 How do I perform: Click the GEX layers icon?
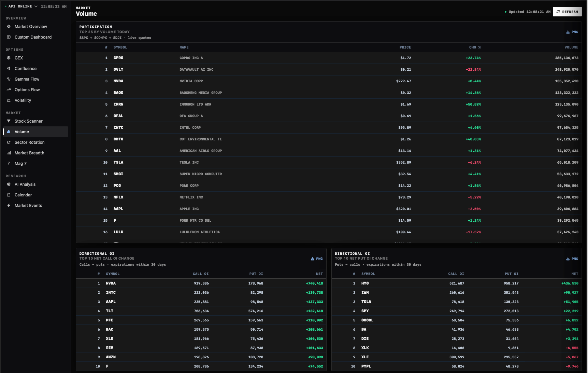click(9, 58)
